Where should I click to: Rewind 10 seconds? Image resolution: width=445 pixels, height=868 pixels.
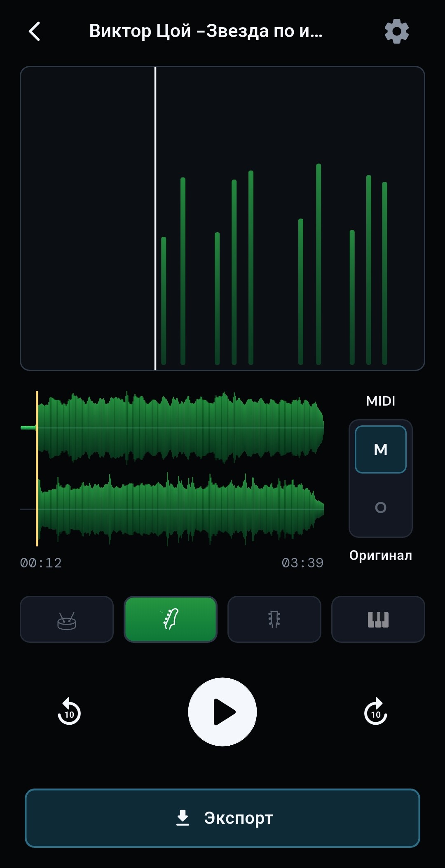point(69,712)
